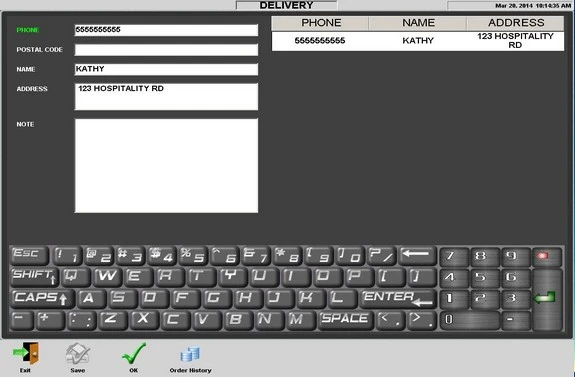The image size is (575, 377).
Task: Click the Exit door icon
Action: point(26,354)
